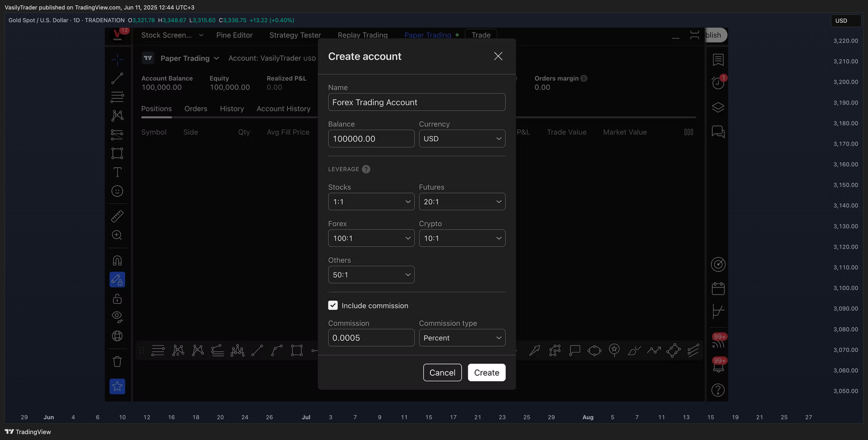This screenshot has width=868, height=440.
Task: Click the Orders margin info icon
Action: (x=584, y=78)
